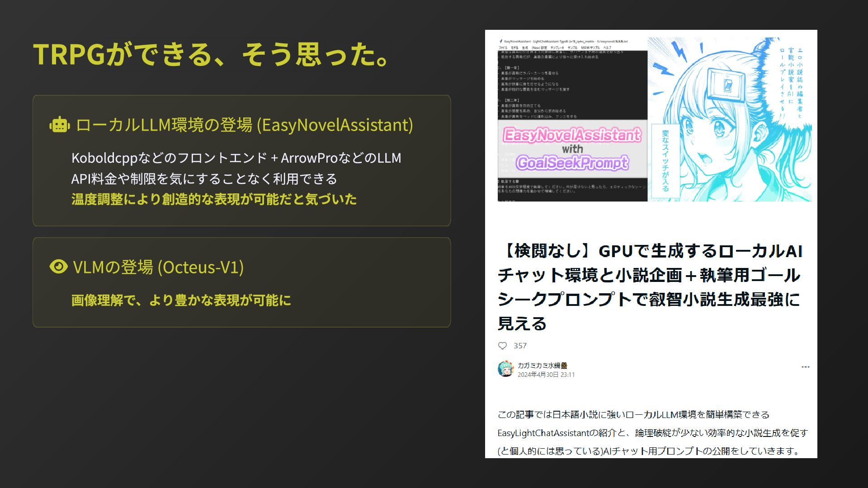This screenshot has width=868, height=488.
Task: Open the (New) 設定 menu
Action: point(539,48)
